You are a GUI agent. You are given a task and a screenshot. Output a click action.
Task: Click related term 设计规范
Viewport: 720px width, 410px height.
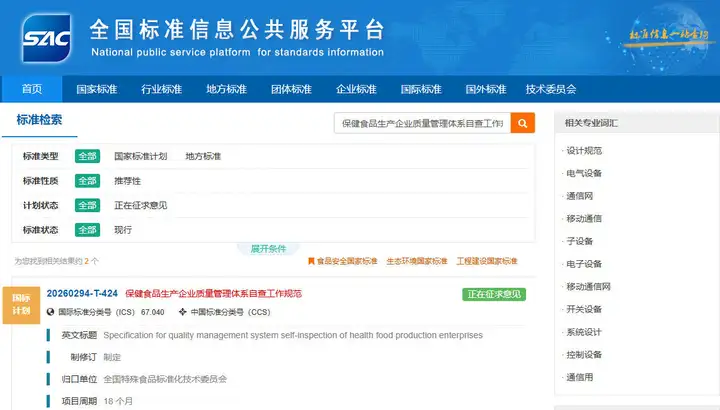584,151
